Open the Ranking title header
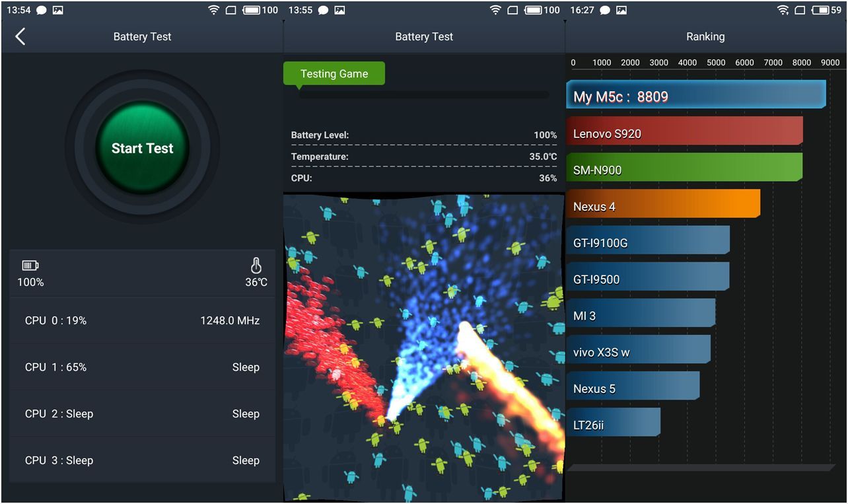848x504 pixels. point(705,36)
